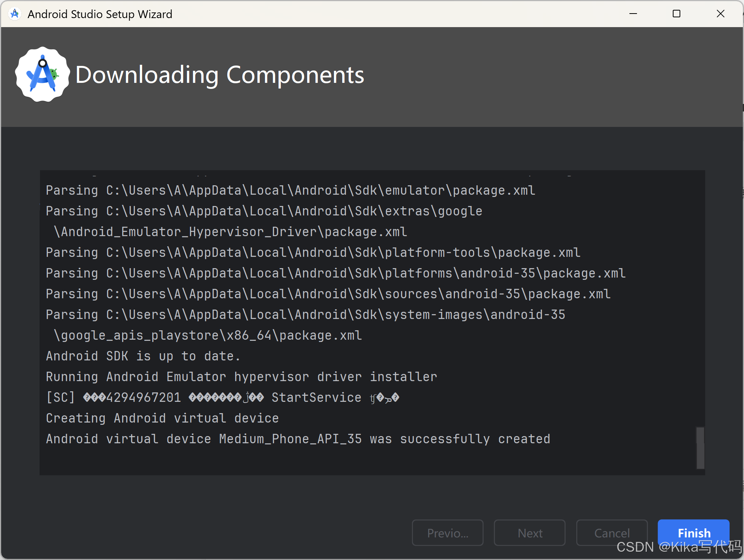
Task: Click the '[SC]' StartService error line
Action: pyautogui.click(x=222, y=397)
